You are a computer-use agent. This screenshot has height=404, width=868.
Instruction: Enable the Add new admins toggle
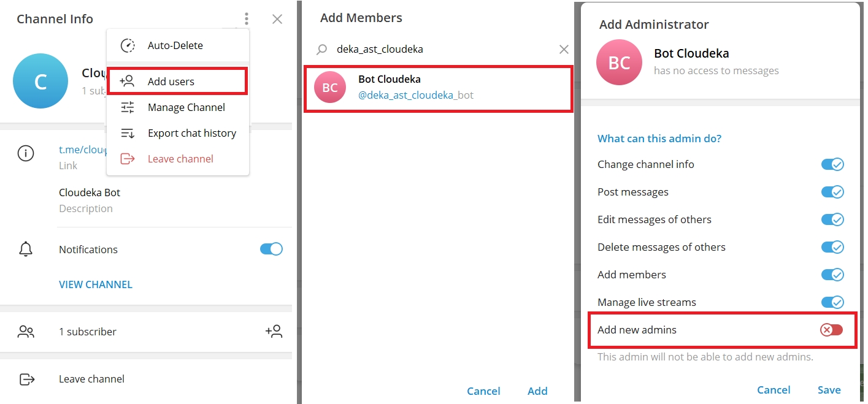pyautogui.click(x=832, y=330)
